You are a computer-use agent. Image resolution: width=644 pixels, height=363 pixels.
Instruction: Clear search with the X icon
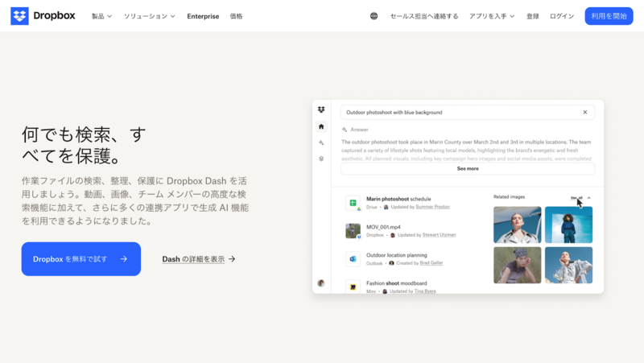pos(585,112)
